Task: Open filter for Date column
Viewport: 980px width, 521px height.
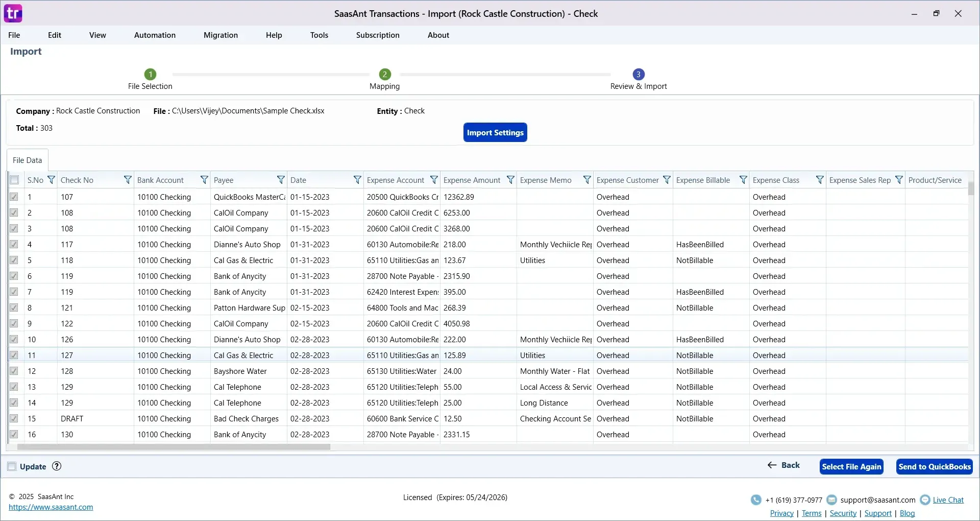Action: pos(357,180)
